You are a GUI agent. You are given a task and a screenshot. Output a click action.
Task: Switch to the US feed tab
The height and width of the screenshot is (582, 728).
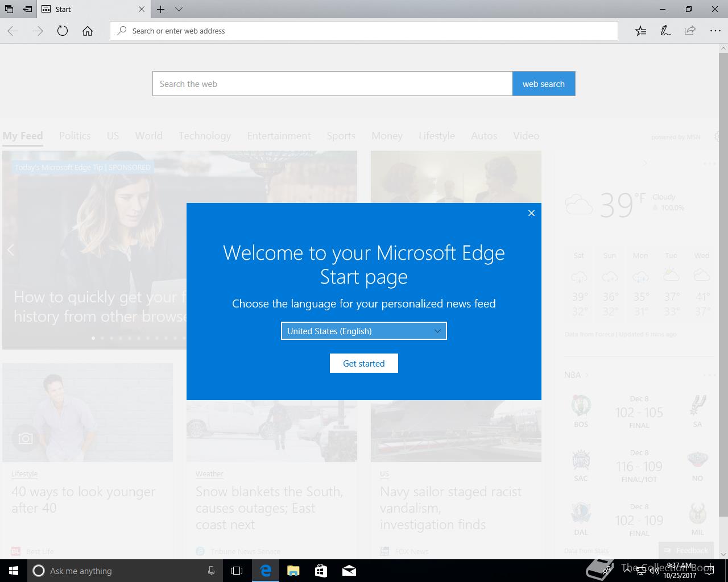click(113, 136)
